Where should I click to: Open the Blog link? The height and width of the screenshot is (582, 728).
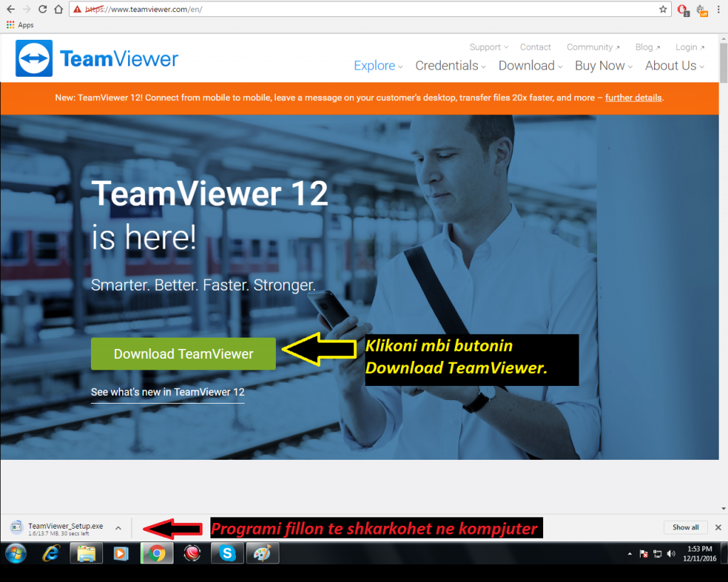click(648, 47)
